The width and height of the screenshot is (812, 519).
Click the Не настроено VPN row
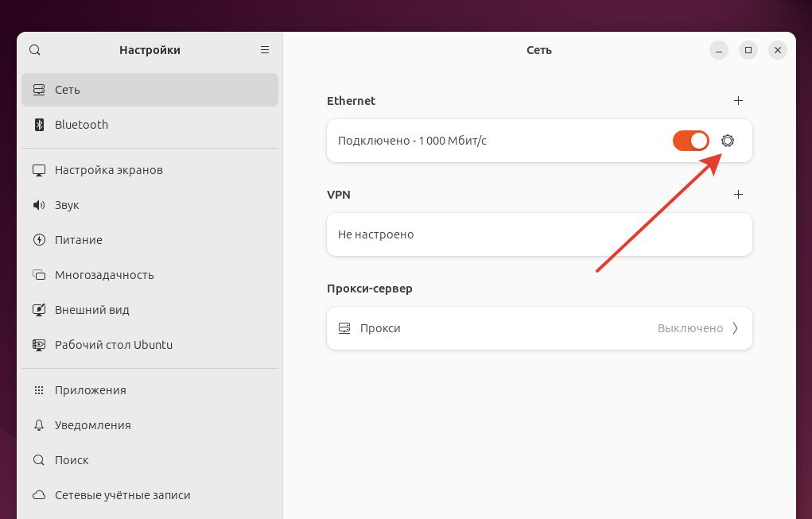(x=539, y=234)
